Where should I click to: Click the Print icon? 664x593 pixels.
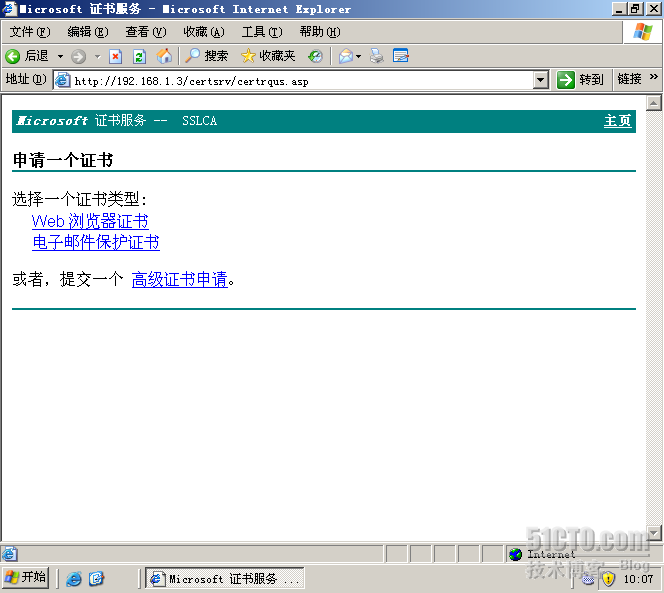376,56
